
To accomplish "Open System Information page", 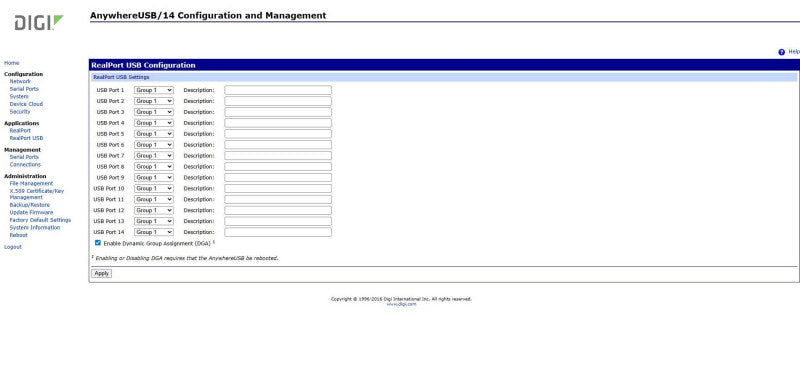I will point(35,228).
